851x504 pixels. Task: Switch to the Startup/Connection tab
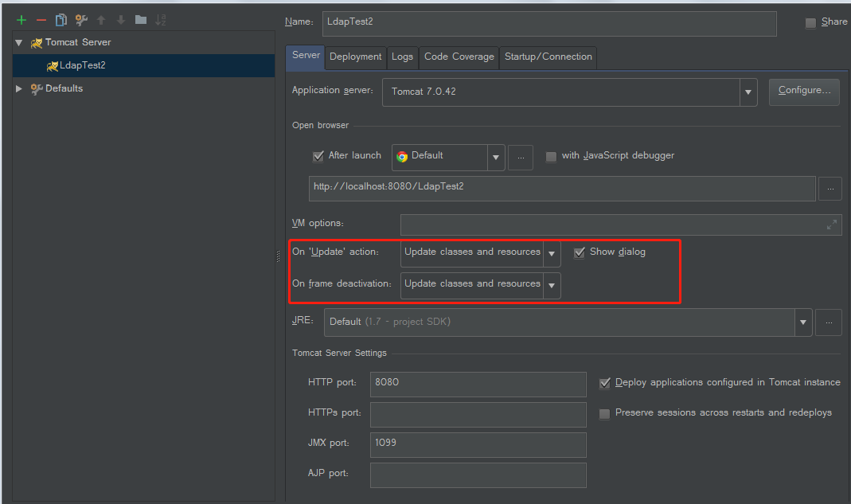coord(548,57)
